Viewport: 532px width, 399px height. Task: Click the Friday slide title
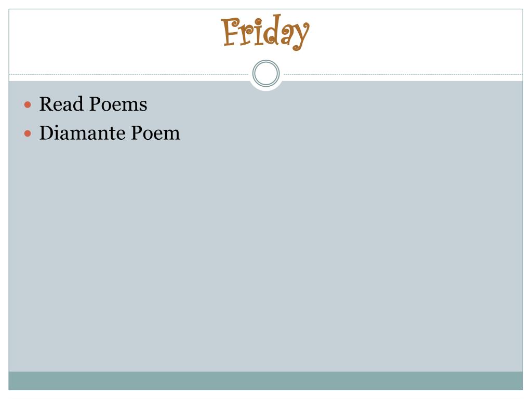[x=265, y=32]
